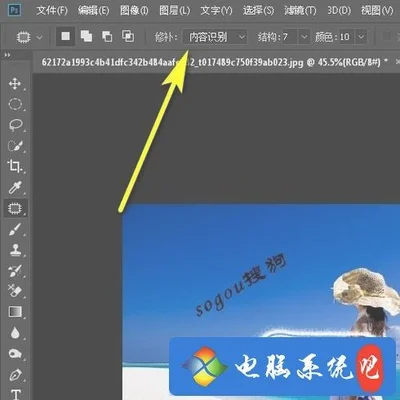Click the Photoshop Ps logo icon

coord(14,10)
